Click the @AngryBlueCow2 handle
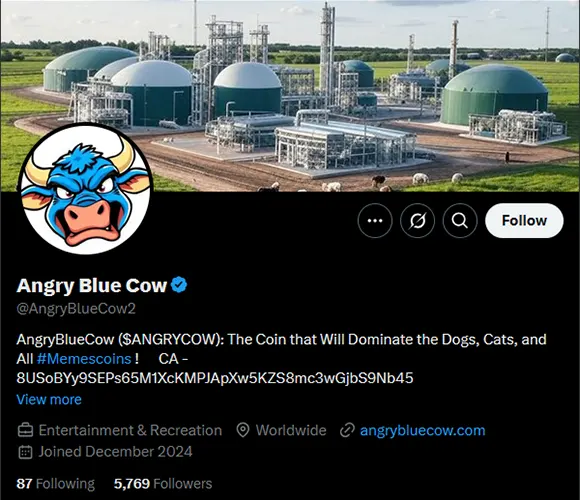Screen dimensions: 580x500 coord(76,308)
